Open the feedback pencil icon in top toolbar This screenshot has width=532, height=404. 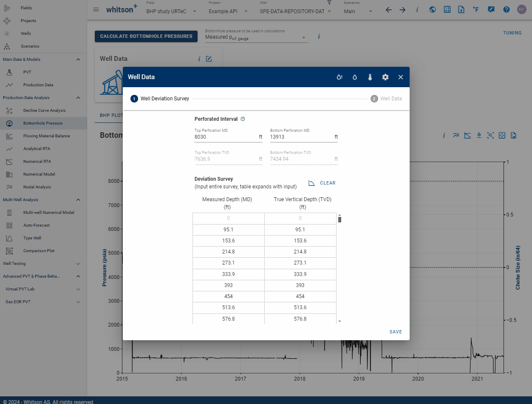click(491, 9)
